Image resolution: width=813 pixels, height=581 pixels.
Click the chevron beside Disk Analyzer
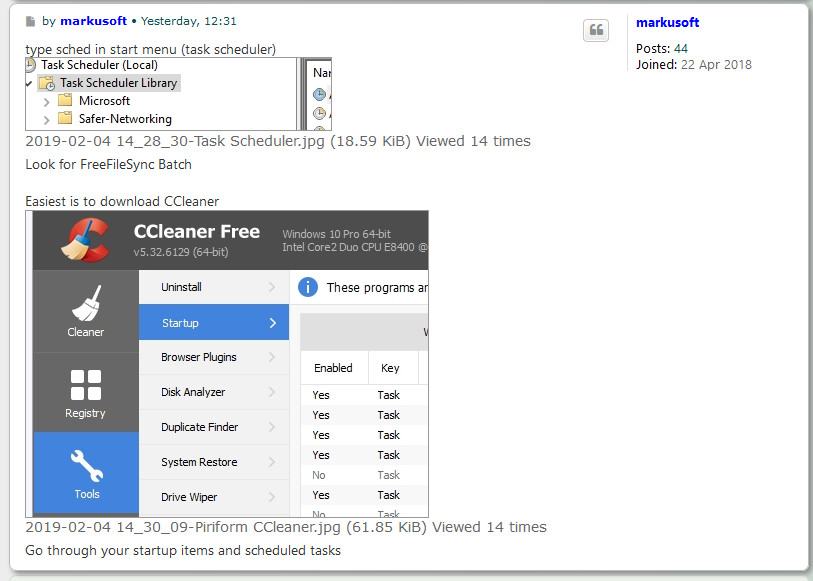click(272, 392)
